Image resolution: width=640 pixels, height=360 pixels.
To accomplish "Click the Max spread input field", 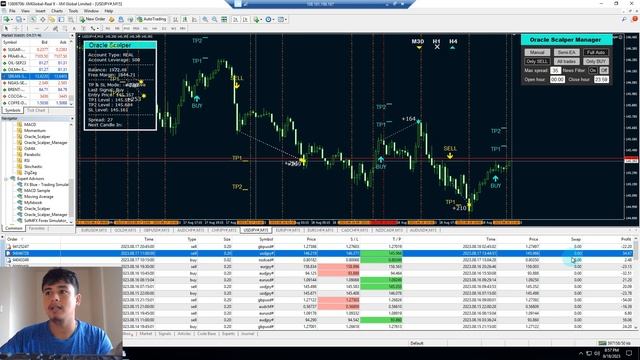I will (556, 71).
